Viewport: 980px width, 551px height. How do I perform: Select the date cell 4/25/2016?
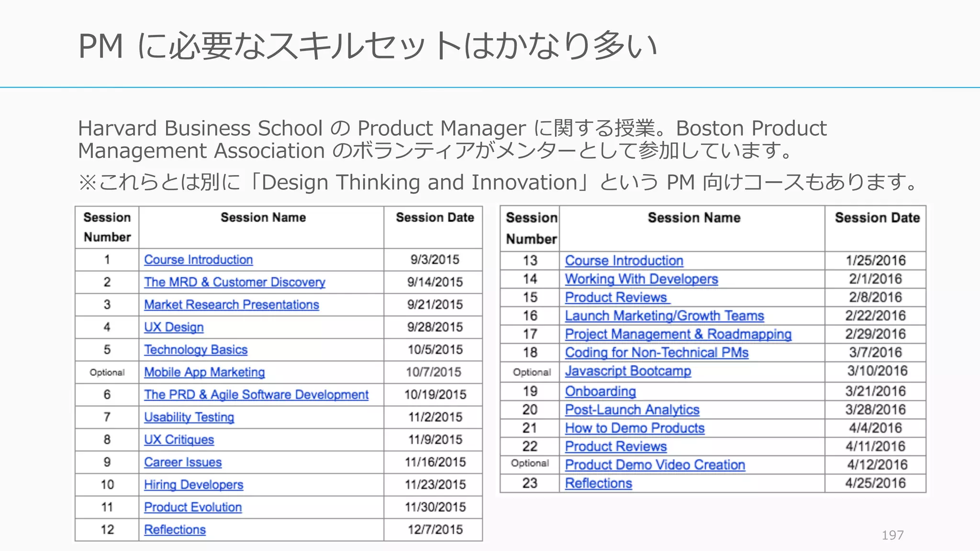(x=876, y=483)
